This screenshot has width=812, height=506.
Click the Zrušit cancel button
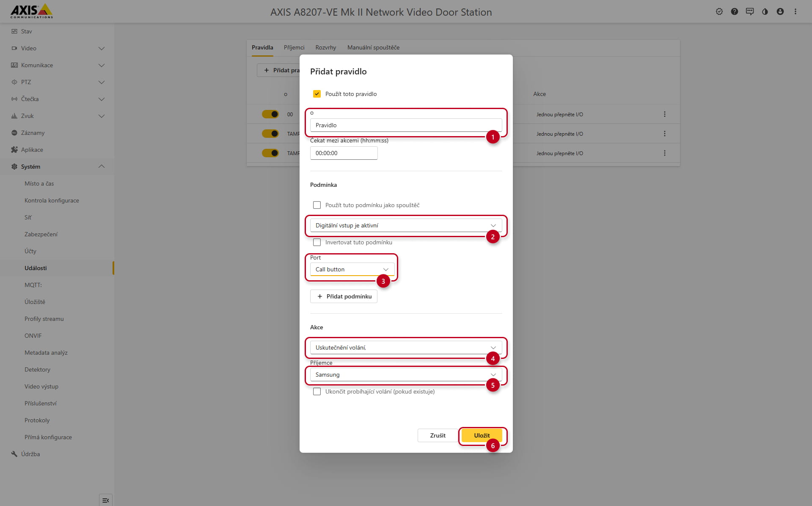coord(438,435)
